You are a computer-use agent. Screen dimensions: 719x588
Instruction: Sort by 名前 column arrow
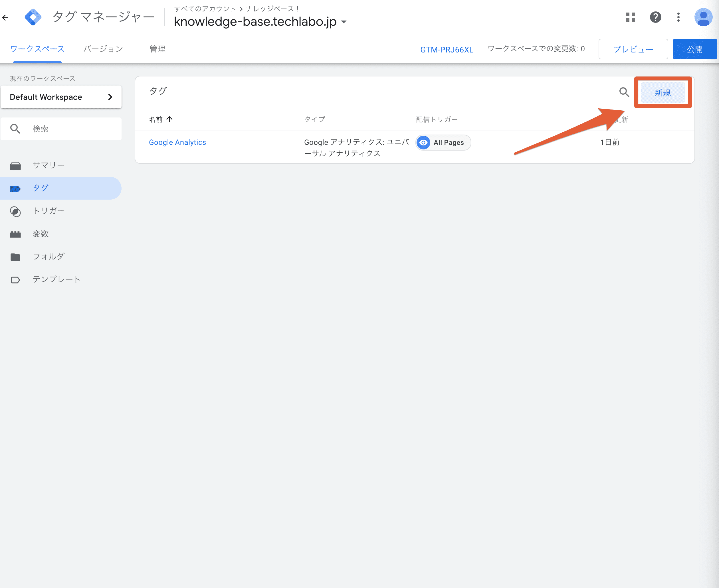click(x=169, y=119)
